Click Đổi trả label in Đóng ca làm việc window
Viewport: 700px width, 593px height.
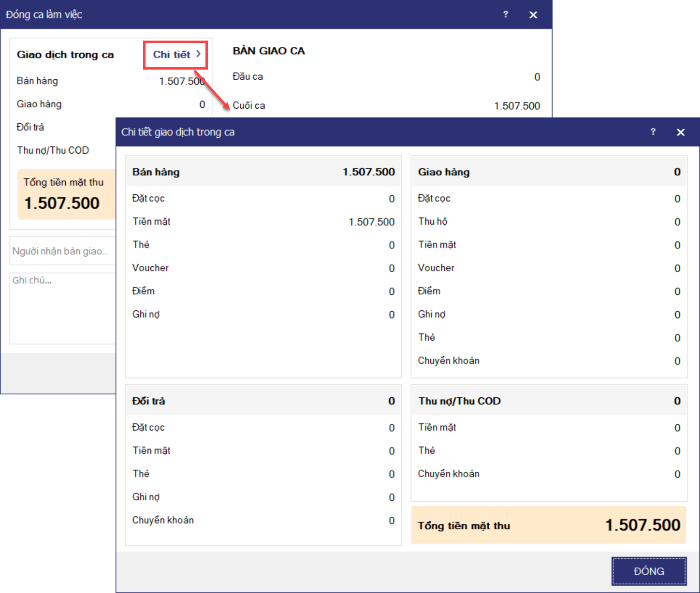[x=30, y=127]
